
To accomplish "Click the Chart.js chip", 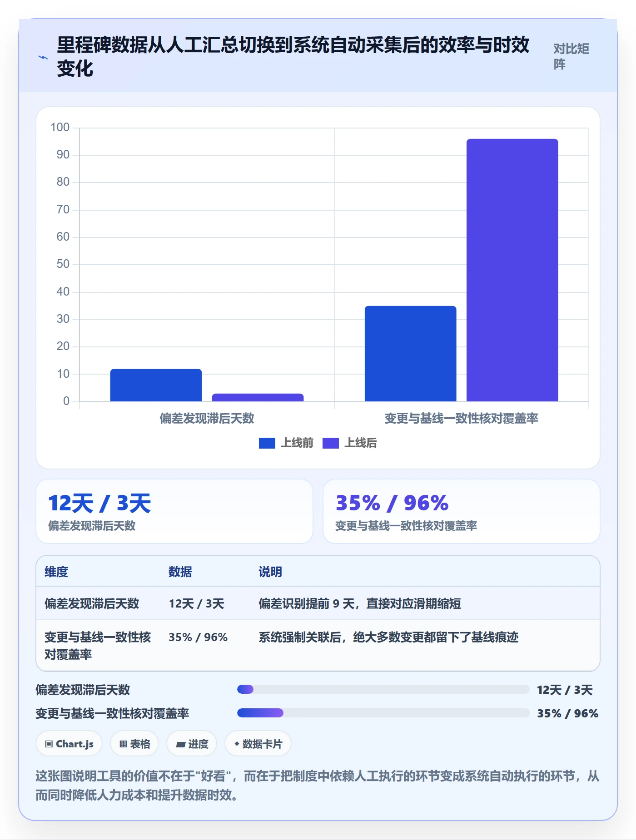I will [69, 744].
